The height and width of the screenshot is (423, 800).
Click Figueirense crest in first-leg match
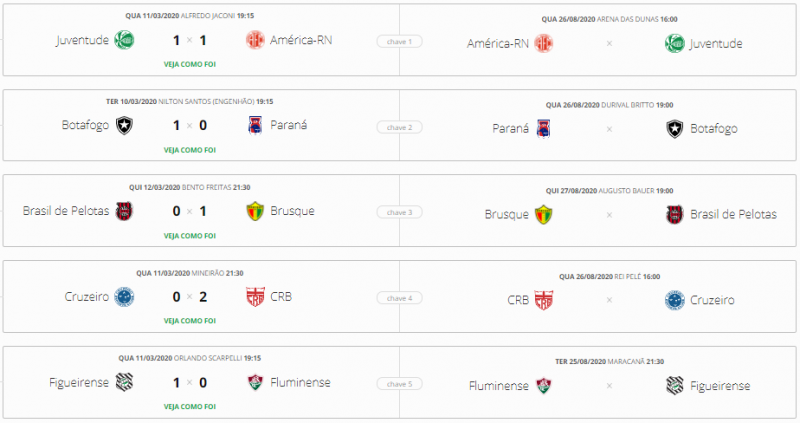[125, 382]
